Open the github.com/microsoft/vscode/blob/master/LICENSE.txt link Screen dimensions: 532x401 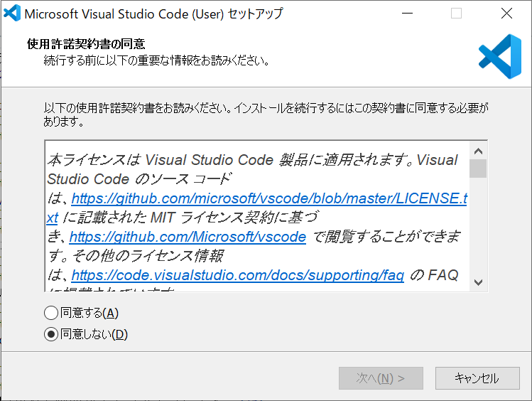point(269,198)
